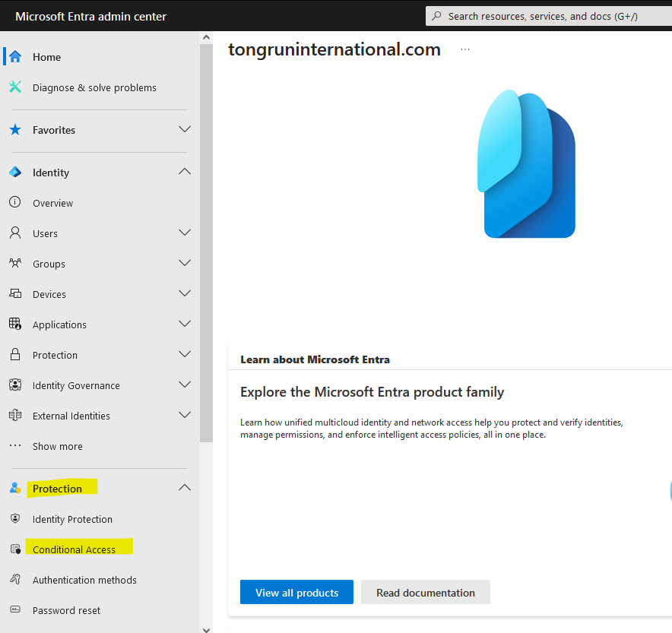Image resolution: width=672 pixels, height=633 pixels.
Task: Open Conditional Access under Protection
Action: click(x=74, y=549)
